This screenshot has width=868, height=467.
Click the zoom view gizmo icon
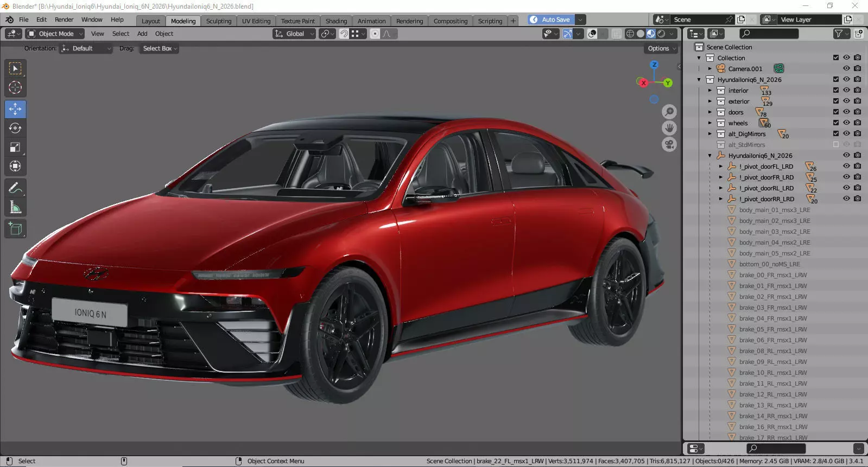click(669, 112)
